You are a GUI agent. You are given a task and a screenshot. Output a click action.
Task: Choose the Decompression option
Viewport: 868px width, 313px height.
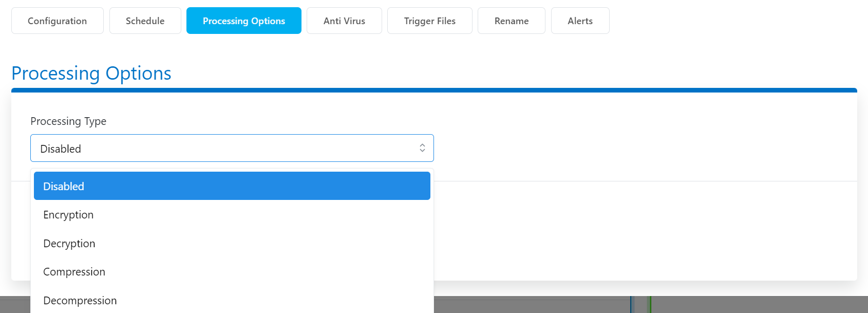(80, 301)
